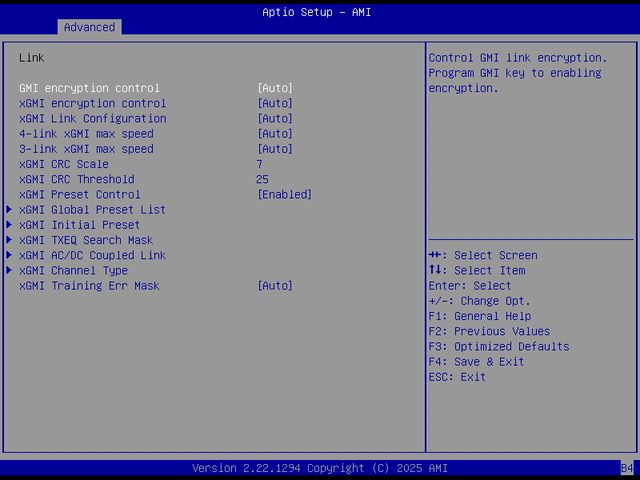Click the Select Screen key hint
Image resolution: width=640 pixels, height=480 pixels.
point(483,256)
